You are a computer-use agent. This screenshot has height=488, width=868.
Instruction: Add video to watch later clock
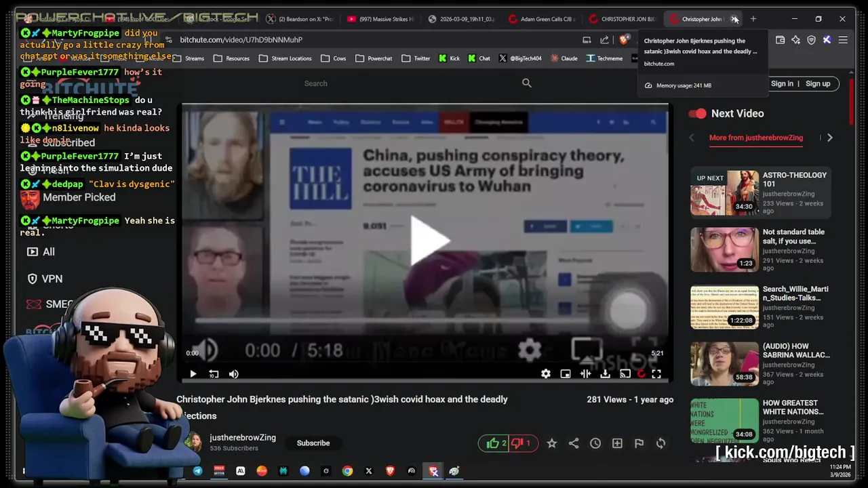[x=595, y=443]
